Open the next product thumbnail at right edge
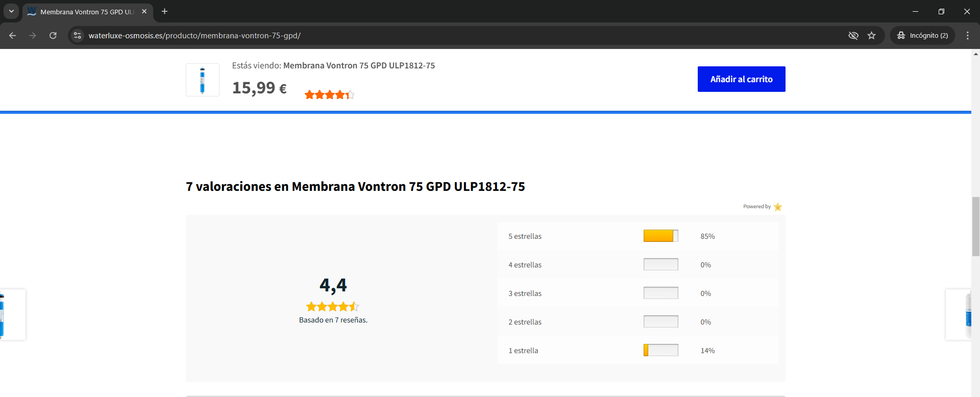This screenshot has height=397, width=980. point(959,314)
